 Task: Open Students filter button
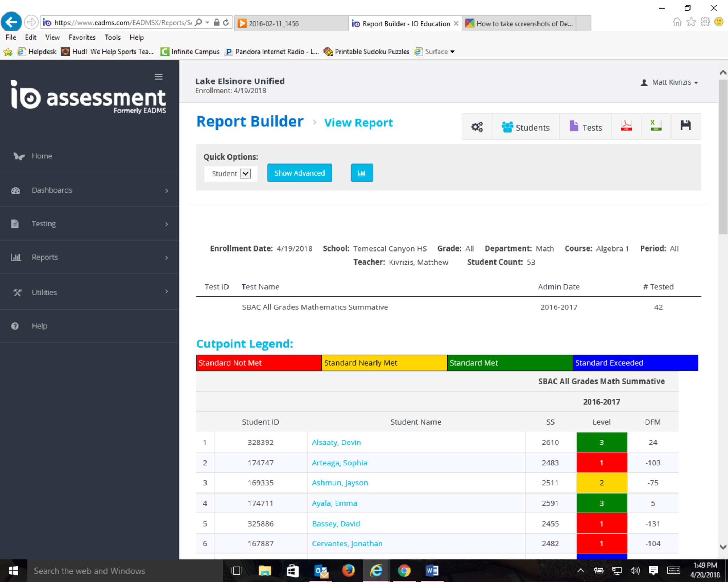tap(525, 127)
